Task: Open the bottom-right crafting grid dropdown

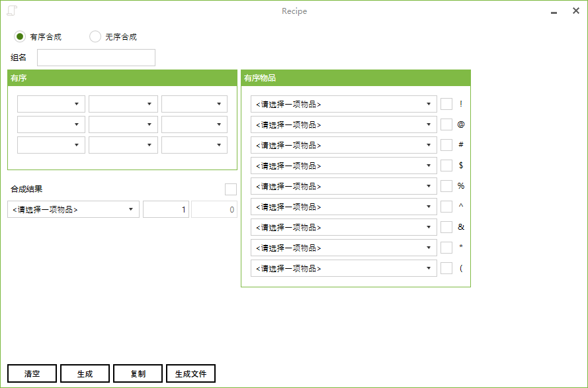Action: click(x=194, y=145)
